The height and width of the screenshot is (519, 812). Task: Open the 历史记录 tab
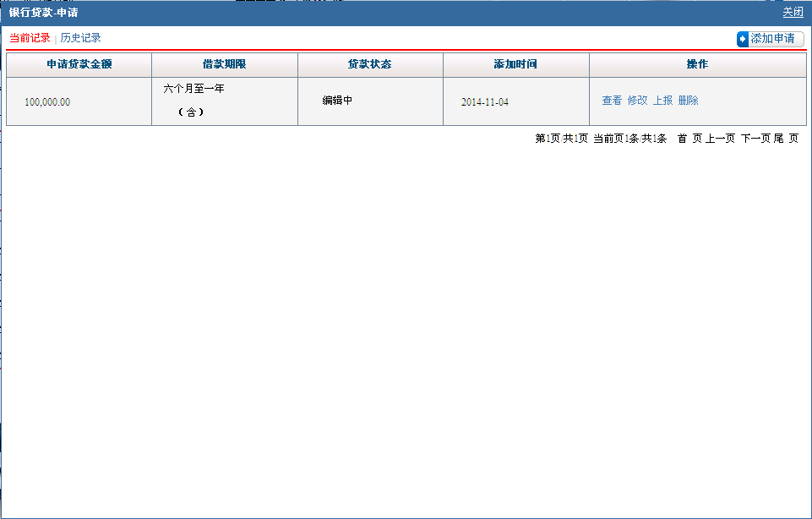point(80,38)
